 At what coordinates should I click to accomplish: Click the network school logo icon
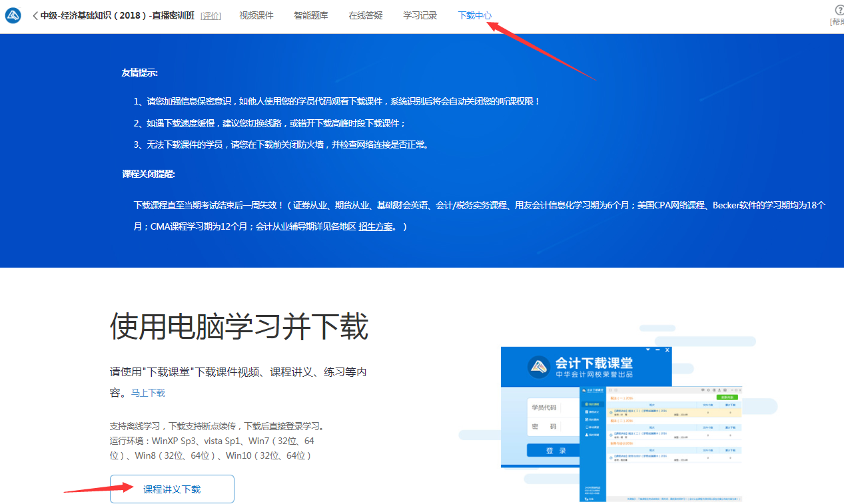point(13,15)
